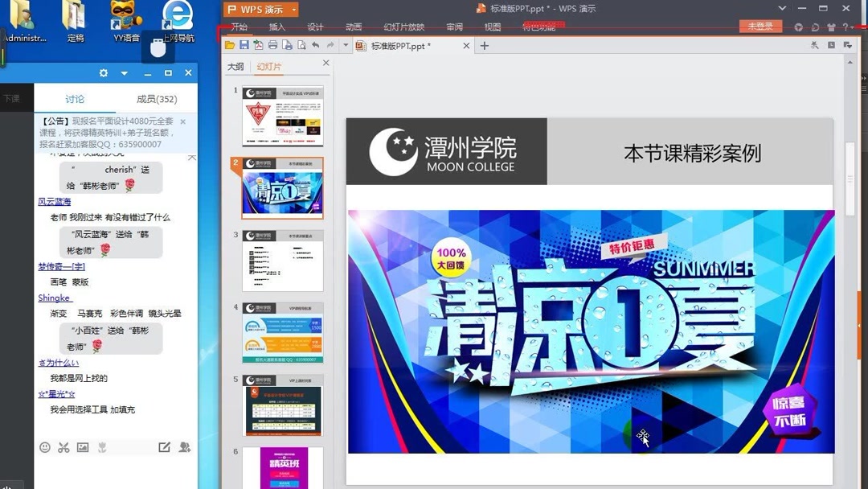Open the emoji smiley icon in the chat box
Screen dimensions: 868x489
[45, 447]
